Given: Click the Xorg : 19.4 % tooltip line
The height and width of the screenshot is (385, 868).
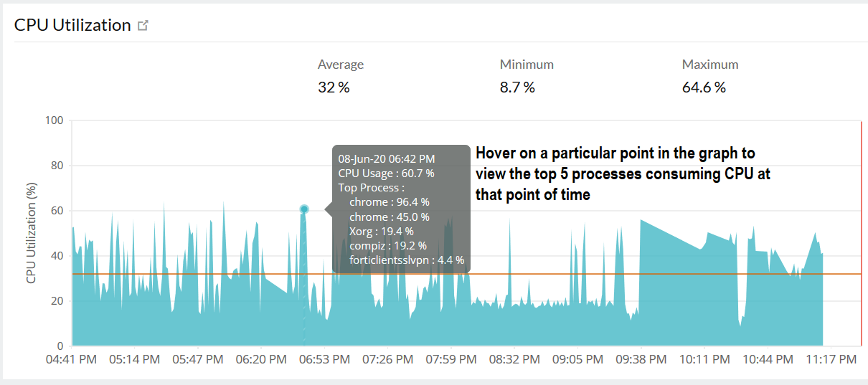Looking at the screenshot, I should tap(381, 231).
